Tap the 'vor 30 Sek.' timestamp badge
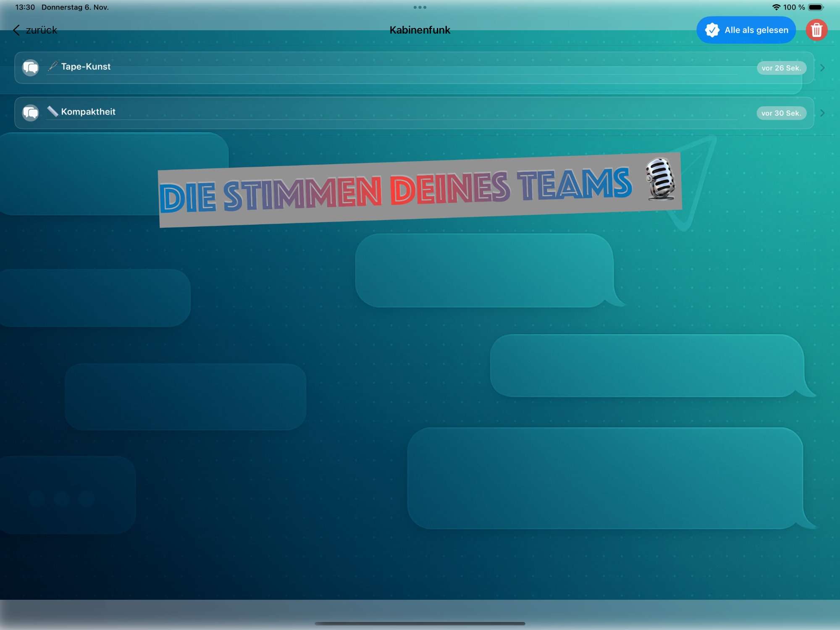This screenshot has width=840, height=630. point(781,113)
